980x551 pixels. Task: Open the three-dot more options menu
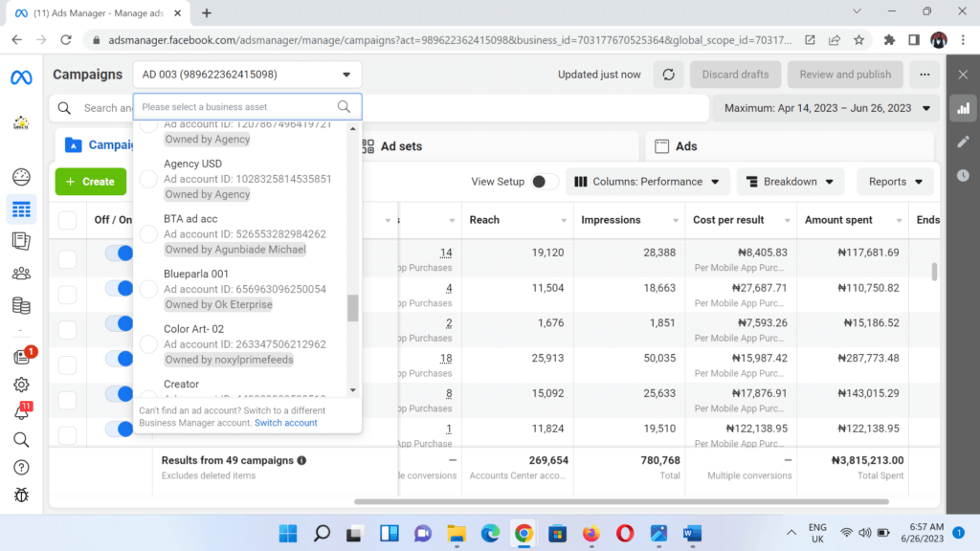tap(924, 75)
